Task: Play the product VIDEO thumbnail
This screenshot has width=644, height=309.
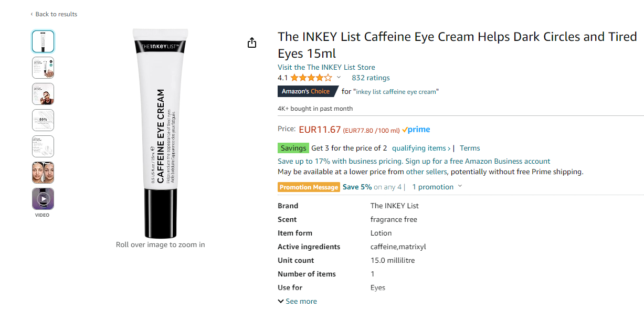Action: click(x=43, y=199)
